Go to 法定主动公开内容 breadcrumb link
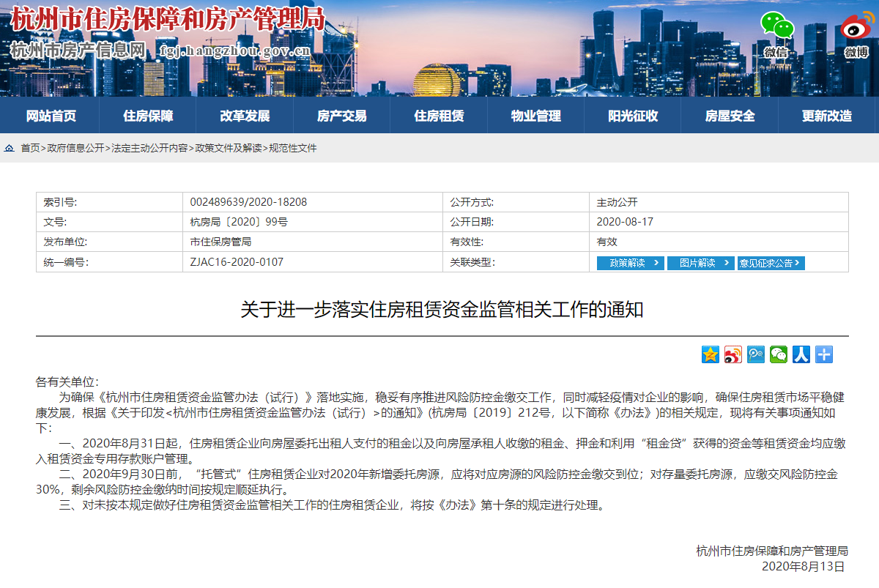Viewport: 879px width, 588px height. pyautogui.click(x=149, y=148)
